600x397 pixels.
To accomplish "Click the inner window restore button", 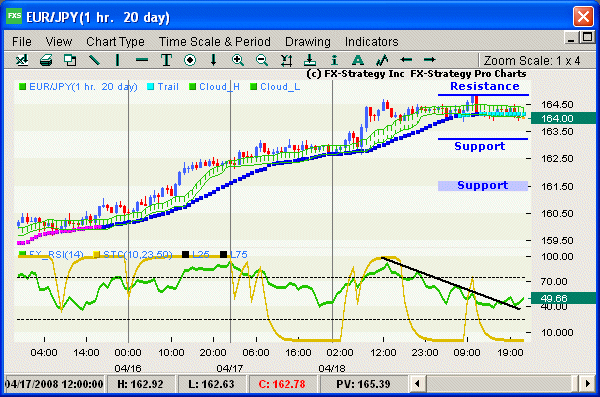I will 587,37.
